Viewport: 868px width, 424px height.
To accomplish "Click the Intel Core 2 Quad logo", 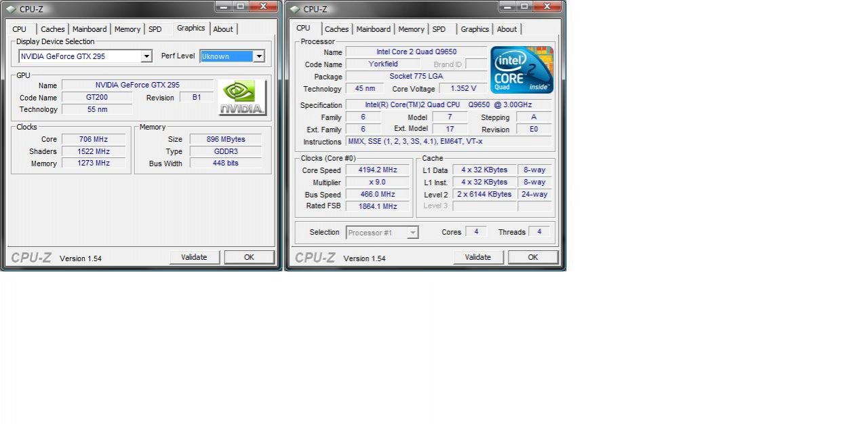I will [521, 70].
